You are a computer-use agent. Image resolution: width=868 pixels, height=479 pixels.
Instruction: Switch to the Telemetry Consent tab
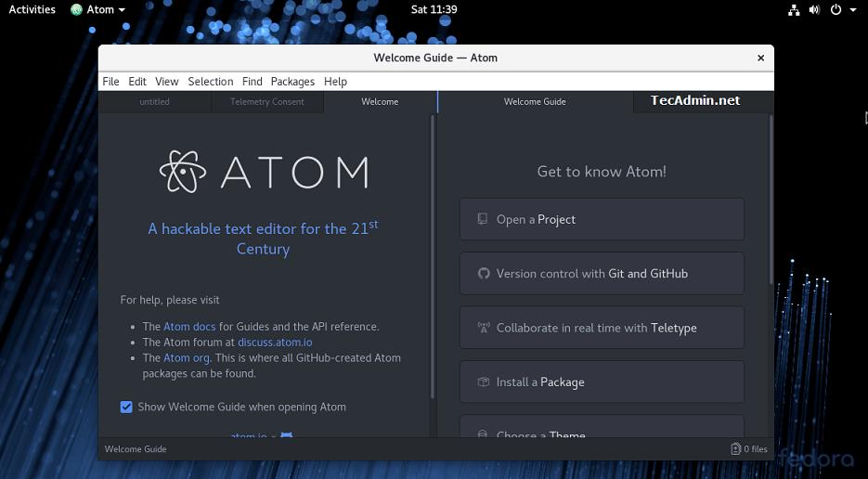pos(267,102)
